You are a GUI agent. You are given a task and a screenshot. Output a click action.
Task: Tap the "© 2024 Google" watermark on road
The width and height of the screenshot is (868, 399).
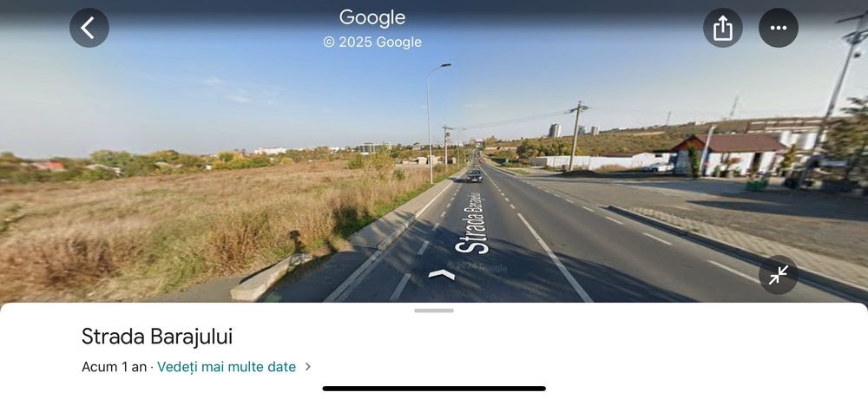tap(477, 267)
